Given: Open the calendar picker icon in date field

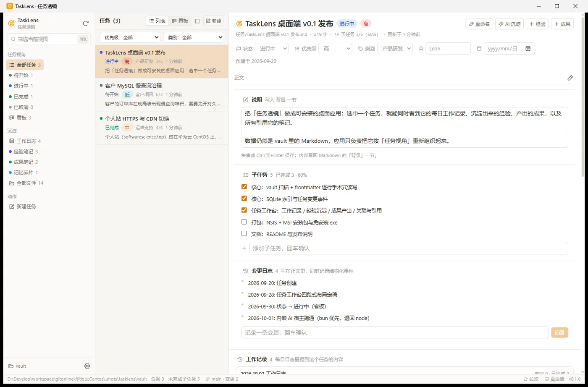Looking at the screenshot, I should (x=528, y=49).
